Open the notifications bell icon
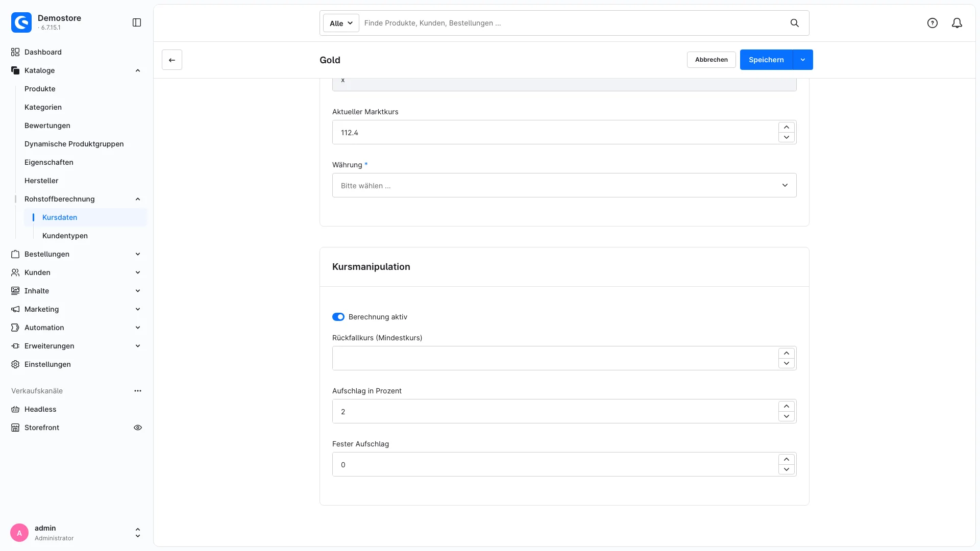The width and height of the screenshot is (980, 551). pos(957,23)
